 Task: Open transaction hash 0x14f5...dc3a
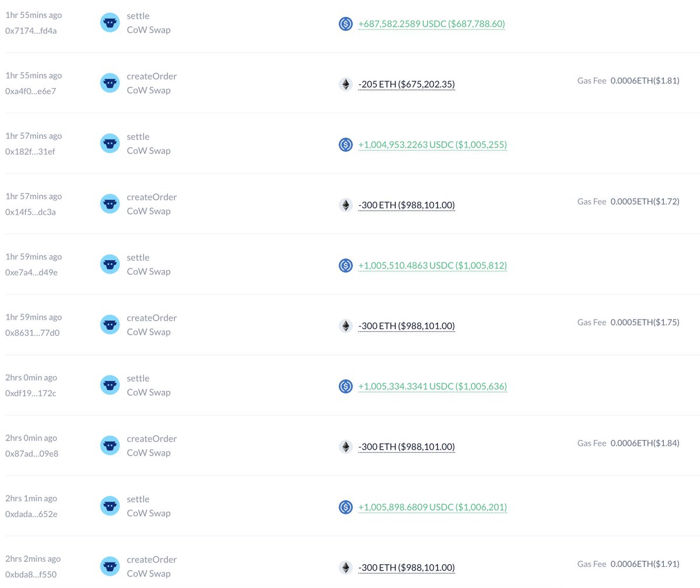[x=31, y=212]
